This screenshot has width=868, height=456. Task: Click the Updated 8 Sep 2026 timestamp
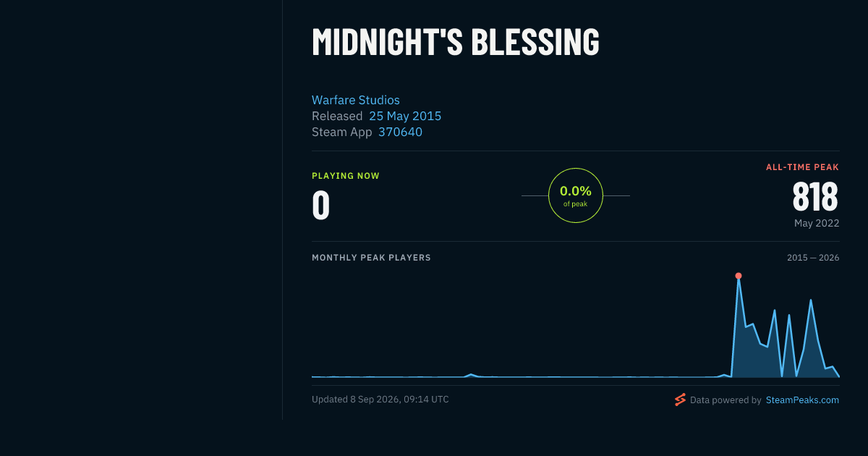[x=380, y=400]
